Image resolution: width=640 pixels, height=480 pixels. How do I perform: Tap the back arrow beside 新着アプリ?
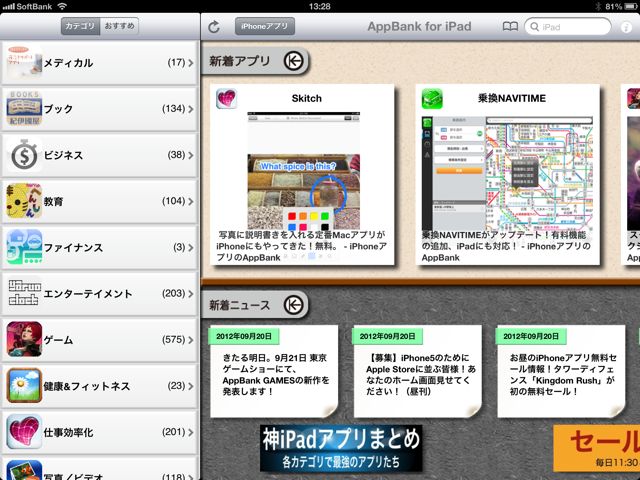click(x=293, y=61)
